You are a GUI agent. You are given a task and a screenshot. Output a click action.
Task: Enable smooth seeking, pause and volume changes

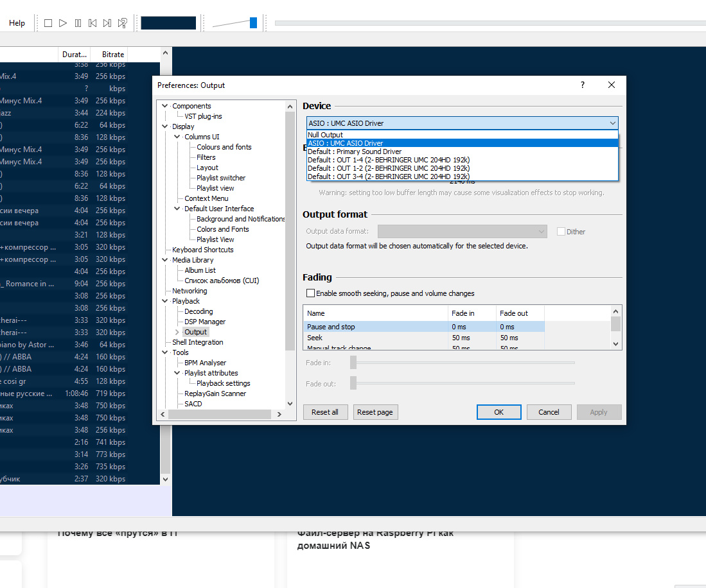click(311, 293)
